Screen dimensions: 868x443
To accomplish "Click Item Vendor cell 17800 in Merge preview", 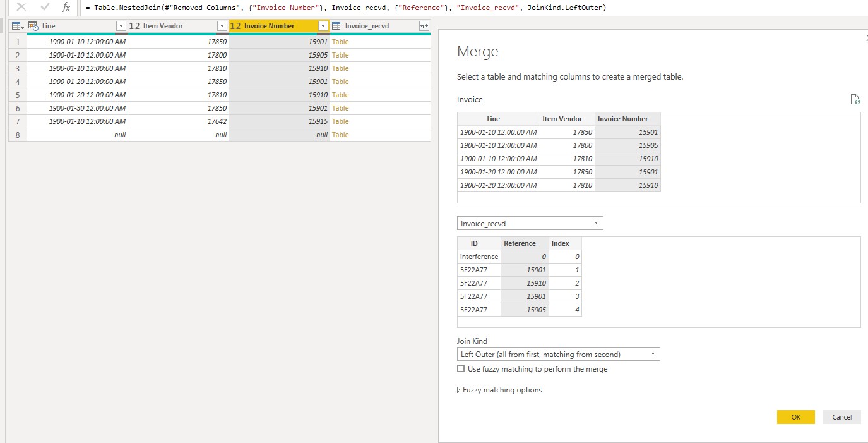I will tap(568, 145).
